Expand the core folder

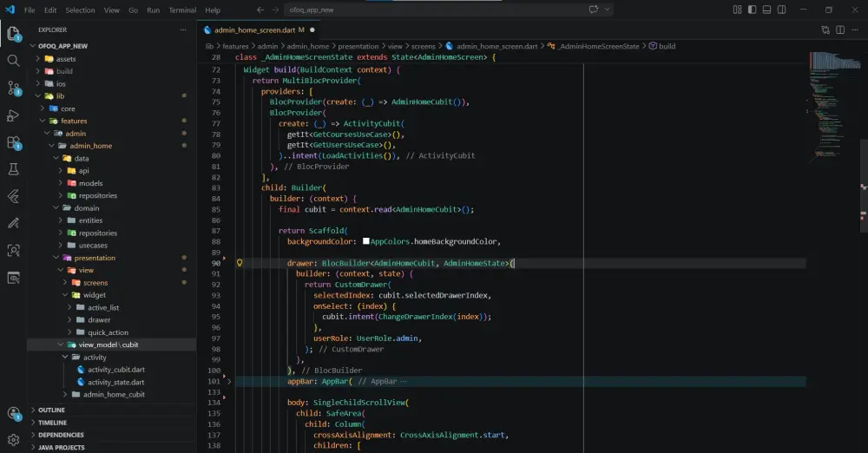click(68, 108)
